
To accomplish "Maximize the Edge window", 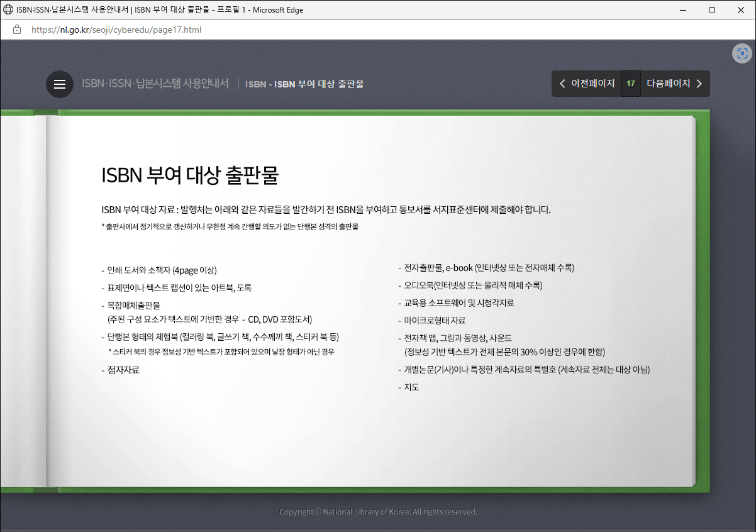I will 712,9.
